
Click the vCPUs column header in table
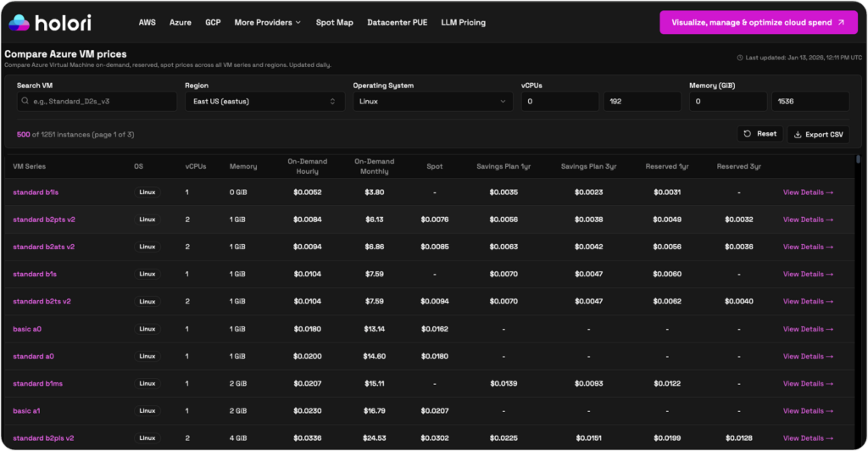196,166
